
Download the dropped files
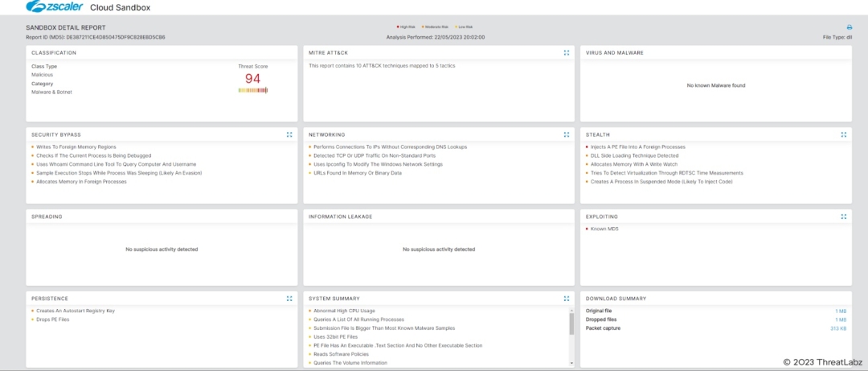[x=841, y=319]
